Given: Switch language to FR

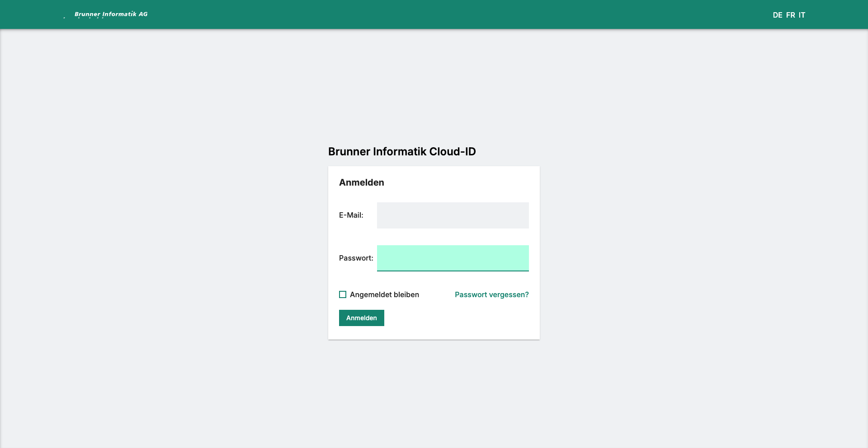Looking at the screenshot, I should click(790, 15).
